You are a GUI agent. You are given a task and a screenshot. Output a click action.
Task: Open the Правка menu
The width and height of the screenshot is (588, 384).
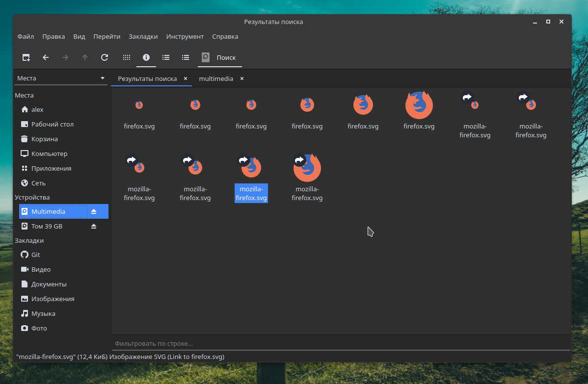coord(53,36)
